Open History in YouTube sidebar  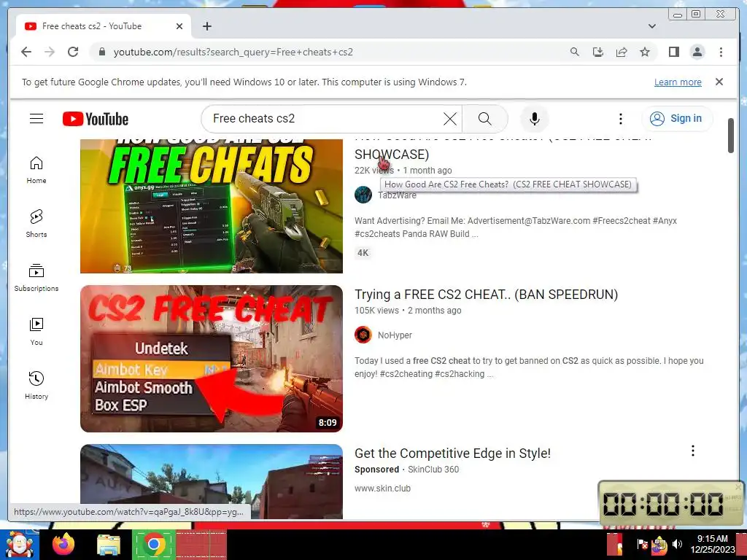(36, 386)
